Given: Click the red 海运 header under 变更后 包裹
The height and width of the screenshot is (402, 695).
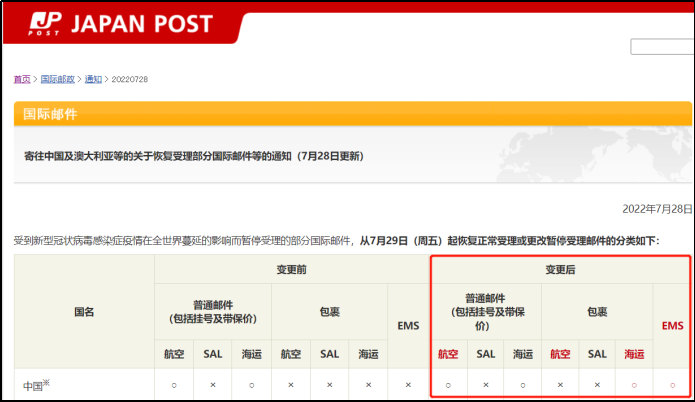Looking at the screenshot, I should pos(634,353).
